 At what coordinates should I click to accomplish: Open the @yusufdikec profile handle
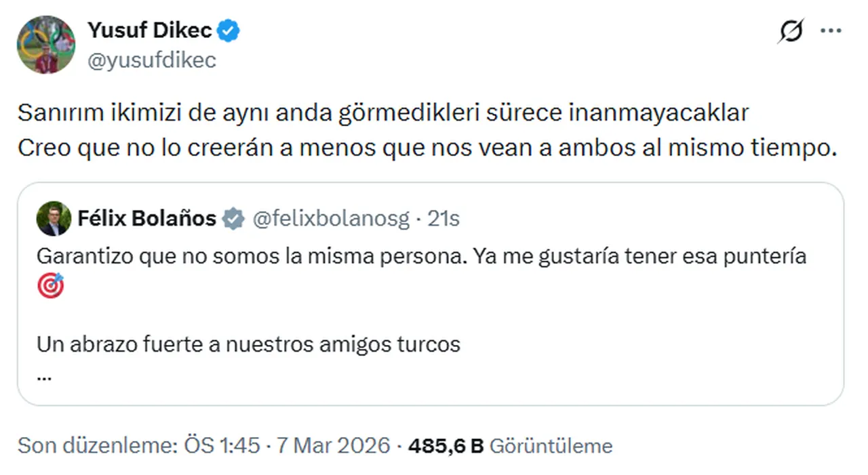151,60
